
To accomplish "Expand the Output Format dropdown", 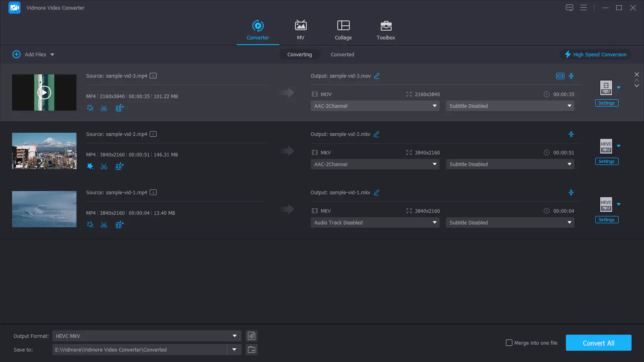I will [234, 335].
